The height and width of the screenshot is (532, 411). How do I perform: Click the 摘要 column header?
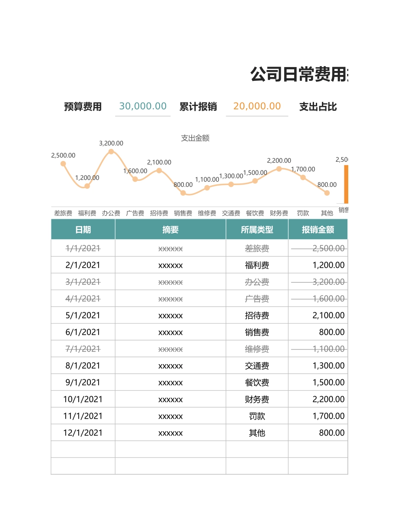[x=170, y=230]
